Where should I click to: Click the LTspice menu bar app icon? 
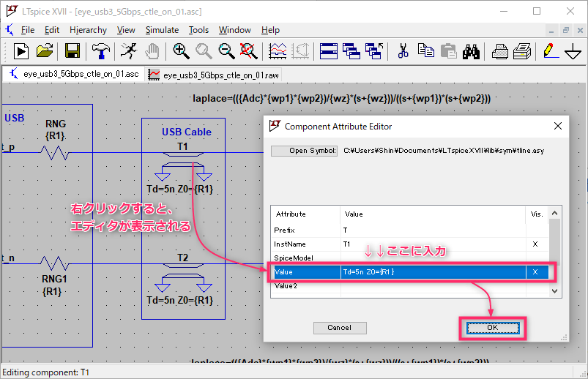(10, 29)
